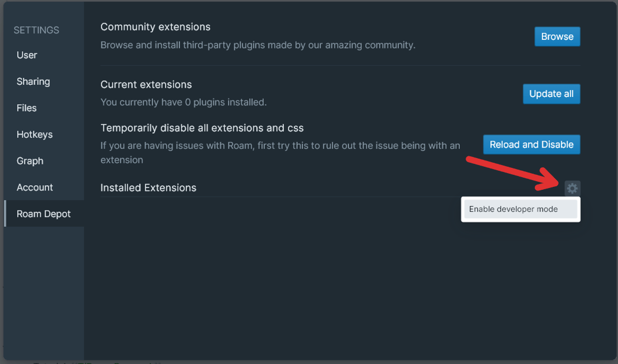
Task: Click the Temporarily disable all extensions heading
Action: [x=202, y=128]
